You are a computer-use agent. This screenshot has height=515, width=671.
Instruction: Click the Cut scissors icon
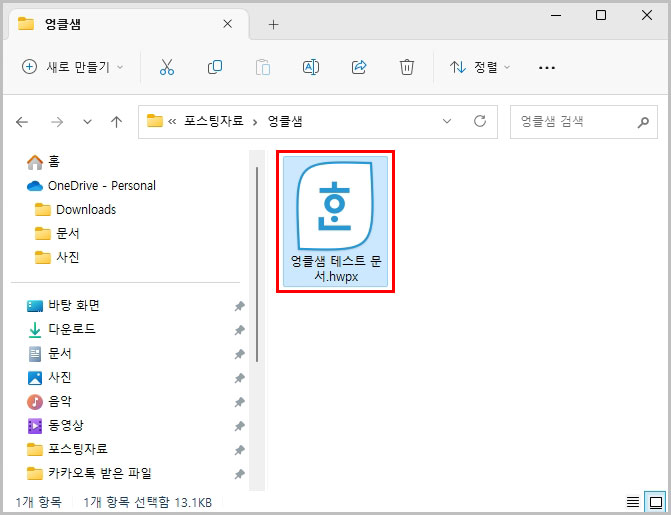pos(166,67)
